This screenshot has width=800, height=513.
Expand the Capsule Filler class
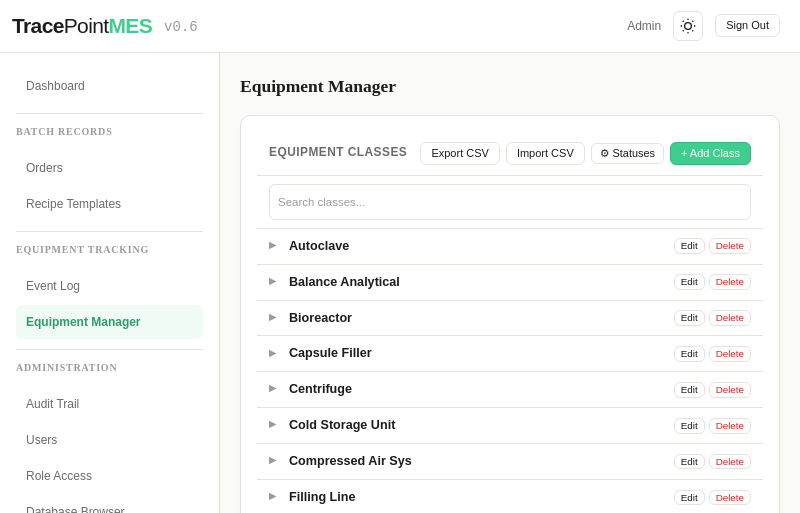click(272, 353)
